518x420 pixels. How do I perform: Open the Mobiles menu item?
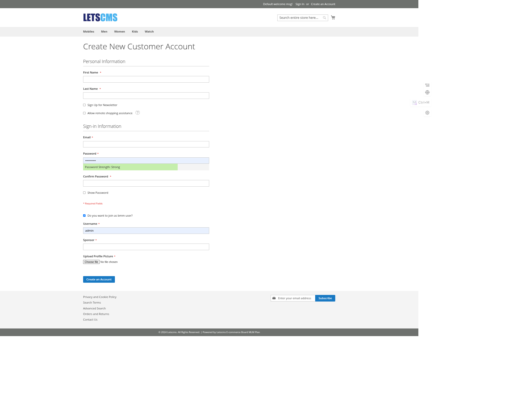[88, 32]
